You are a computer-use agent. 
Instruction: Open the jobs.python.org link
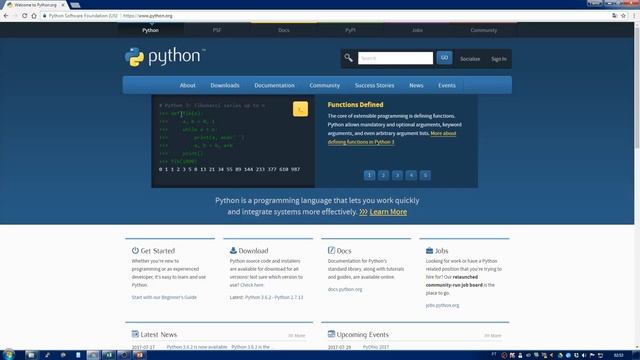(442, 305)
